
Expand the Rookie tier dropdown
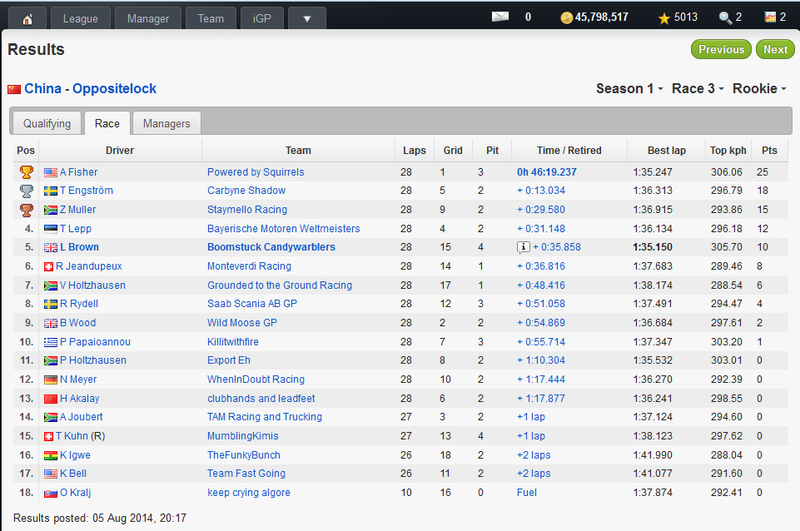pos(759,89)
